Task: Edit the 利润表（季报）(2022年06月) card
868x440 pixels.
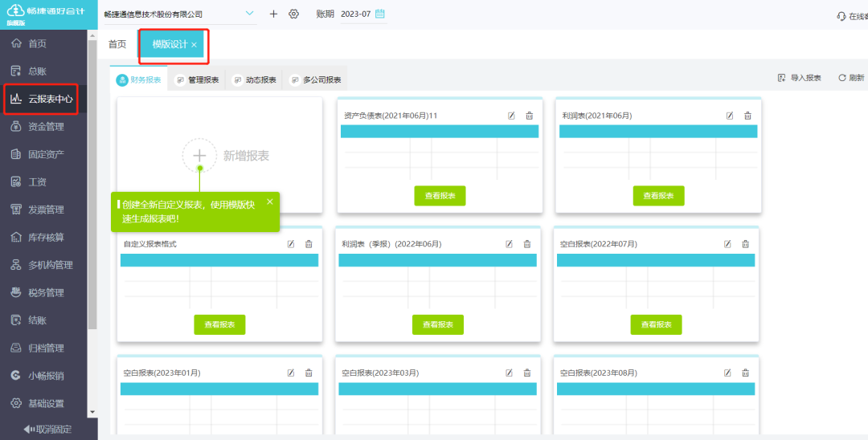Action: tap(510, 244)
